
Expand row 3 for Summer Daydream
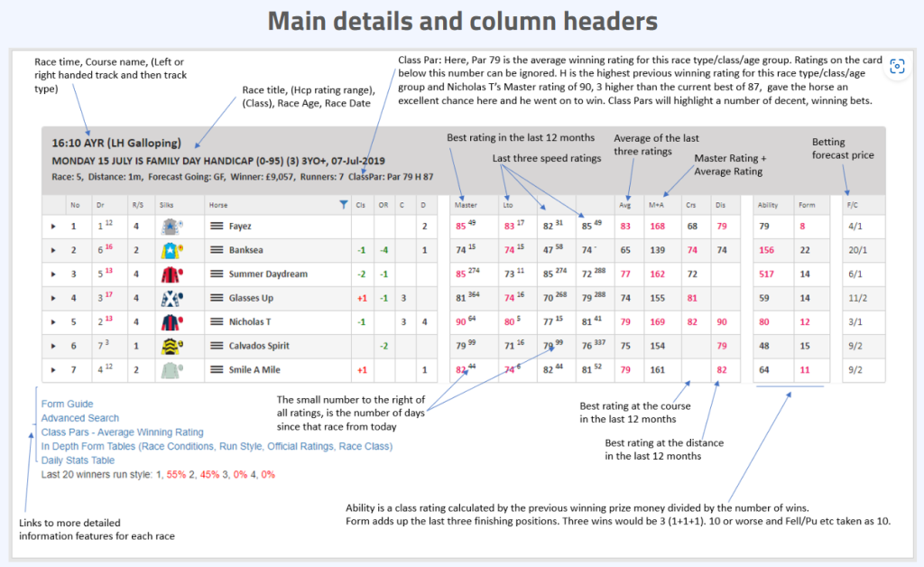[x=53, y=274]
